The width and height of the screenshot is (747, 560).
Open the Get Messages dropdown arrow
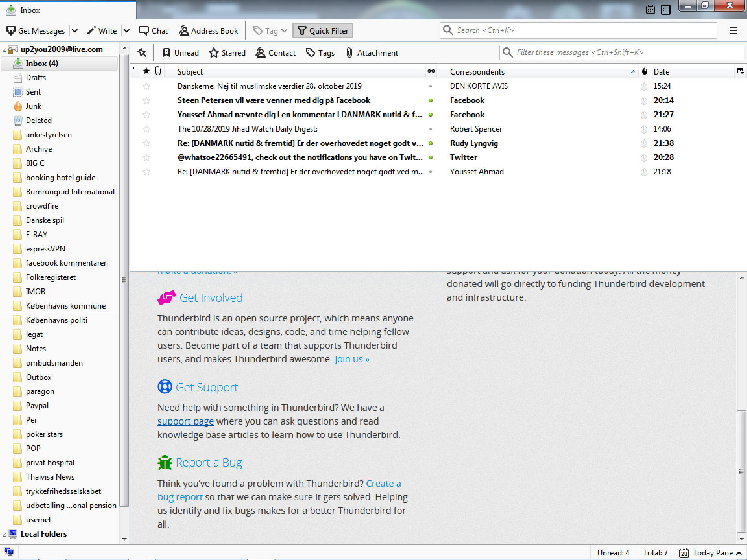pos(75,31)
